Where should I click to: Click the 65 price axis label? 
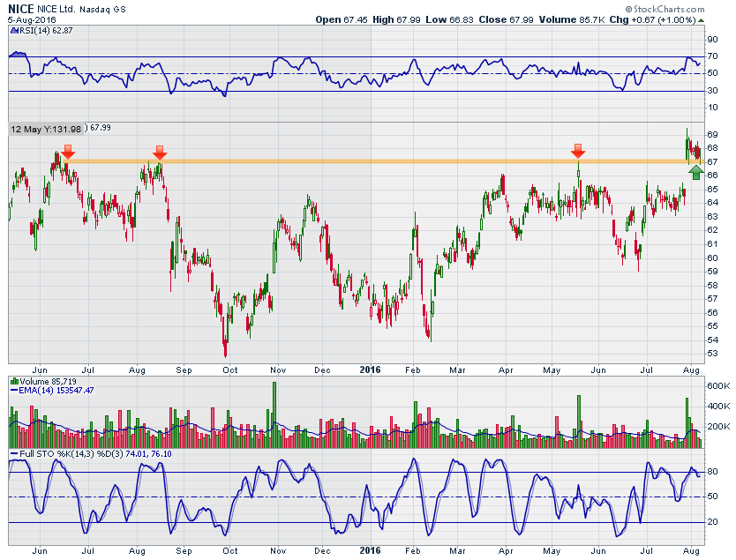coord(712,189)
